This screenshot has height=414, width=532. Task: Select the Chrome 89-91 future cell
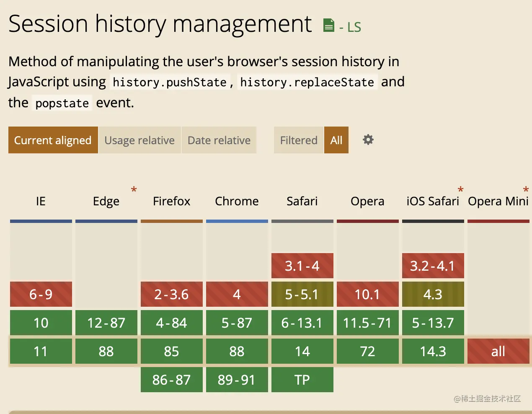click(237, 380)
